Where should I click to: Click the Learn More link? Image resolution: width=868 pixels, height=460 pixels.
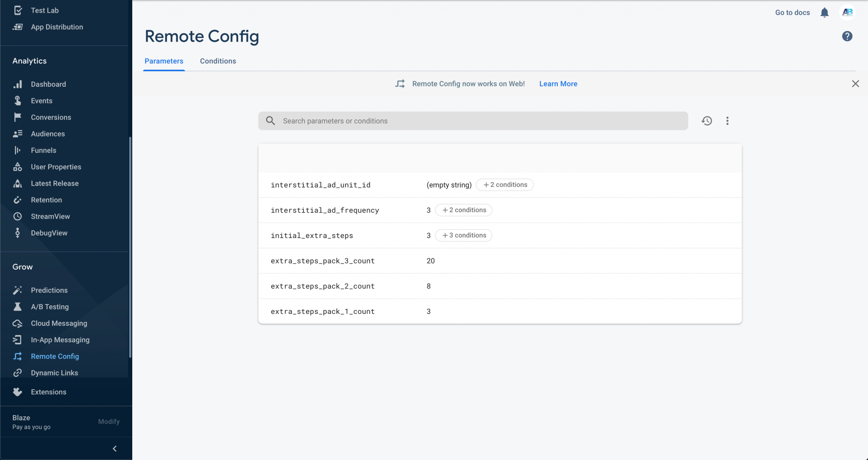tap(558, 84)
